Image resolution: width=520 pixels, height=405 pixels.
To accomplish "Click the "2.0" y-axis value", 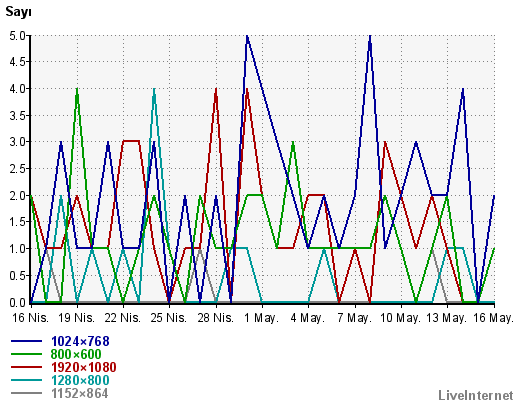I will pyautogui.click(x=18, y=196).
